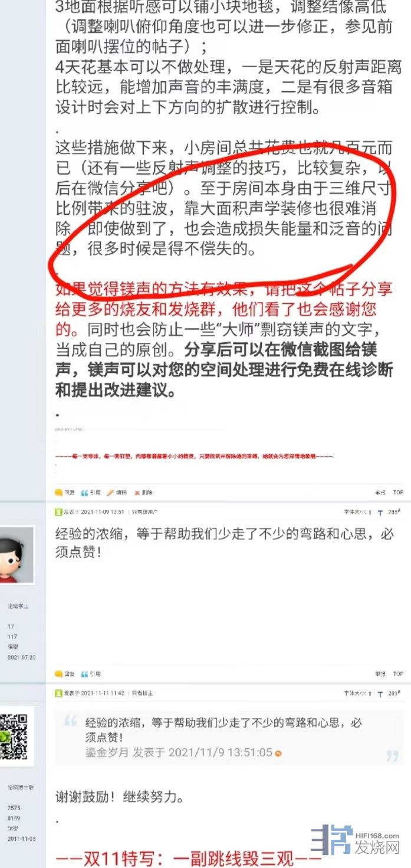This screenshot has height=868, width=411.
Task: Click 举报 report link under first post
Action: point(380,492)
